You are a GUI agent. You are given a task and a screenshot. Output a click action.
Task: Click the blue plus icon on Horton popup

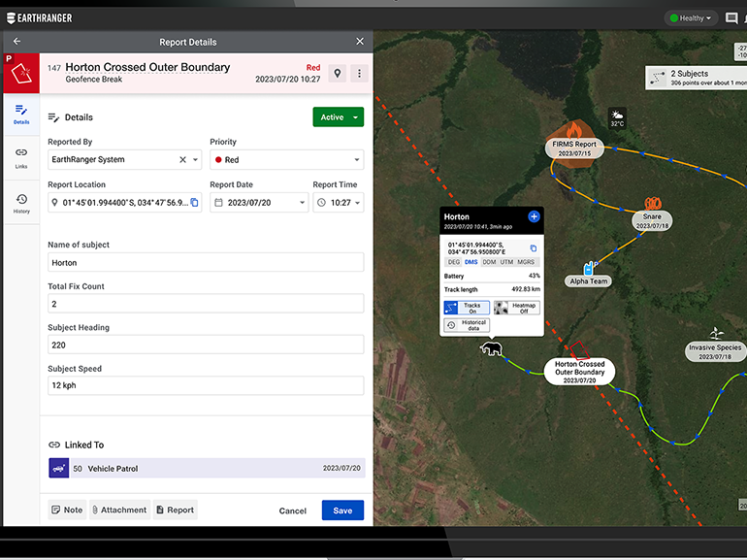pos(534,216)
